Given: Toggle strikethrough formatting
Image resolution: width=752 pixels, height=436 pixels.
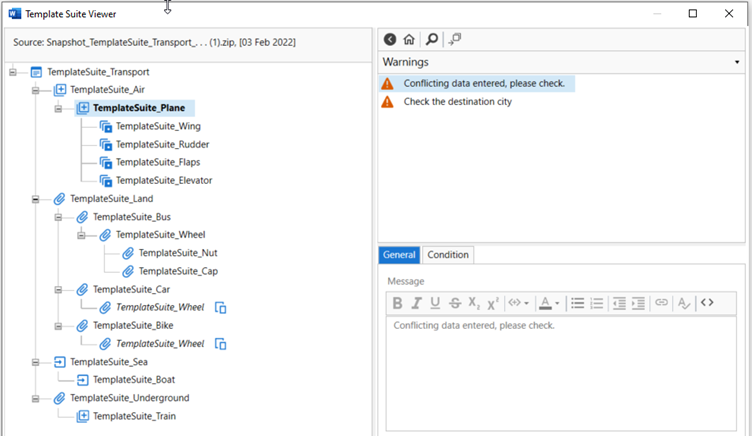Looking at the screenshot, I should point(455,303).
